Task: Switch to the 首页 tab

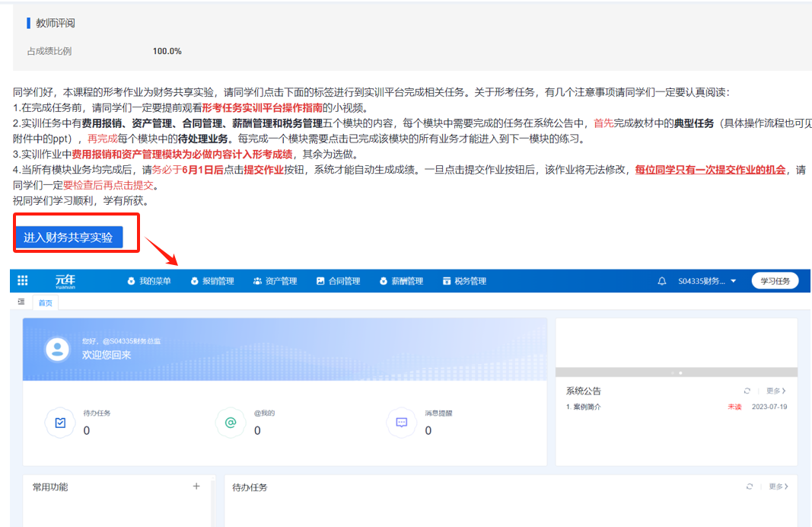Action: pyautogui.click(x=46, y=303)
